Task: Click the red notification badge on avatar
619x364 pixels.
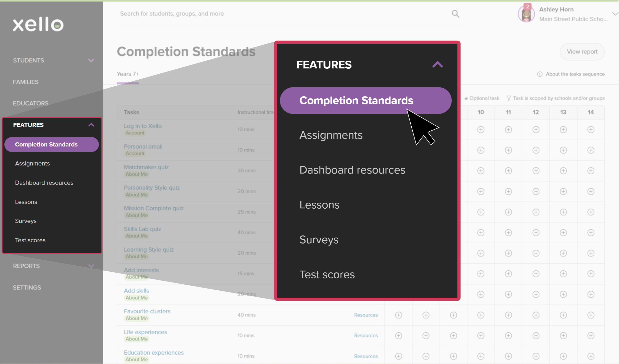Action: click(527, 7)
